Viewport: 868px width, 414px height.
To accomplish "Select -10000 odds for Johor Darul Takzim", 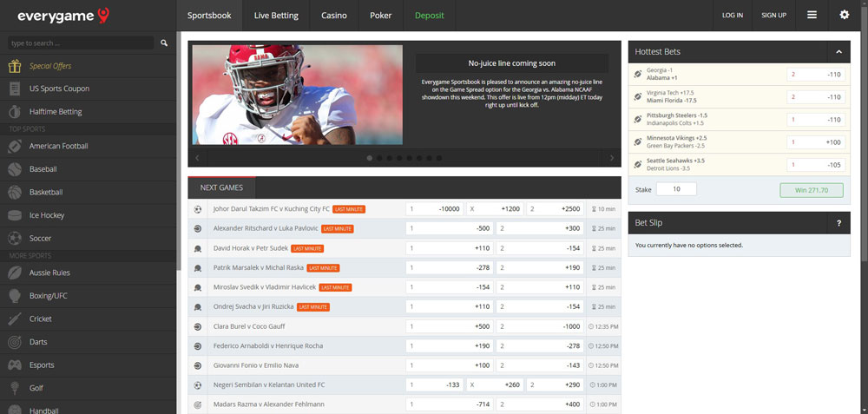I will tap(435, 209).
